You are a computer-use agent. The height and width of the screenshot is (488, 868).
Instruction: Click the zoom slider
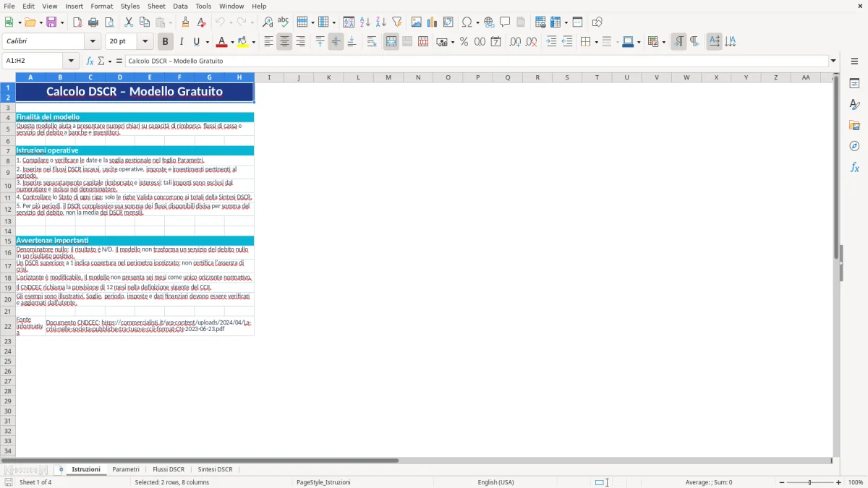(810, 482)
